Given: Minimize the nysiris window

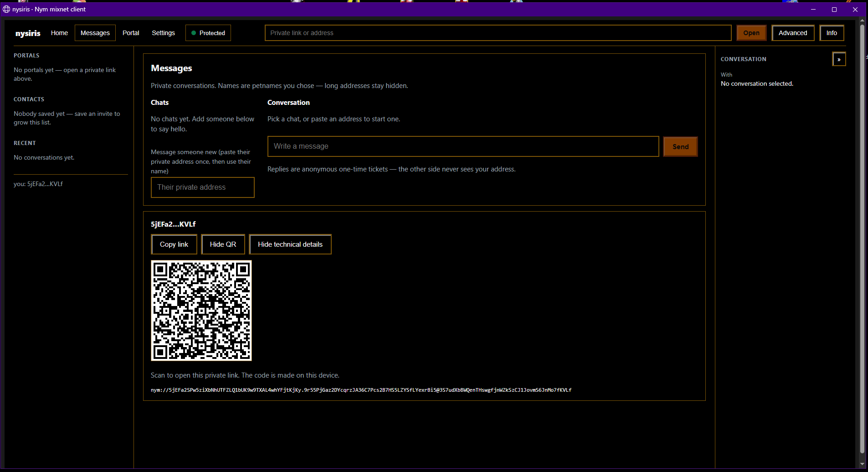Looking at the screenshot, I should [x=813, y=9].
